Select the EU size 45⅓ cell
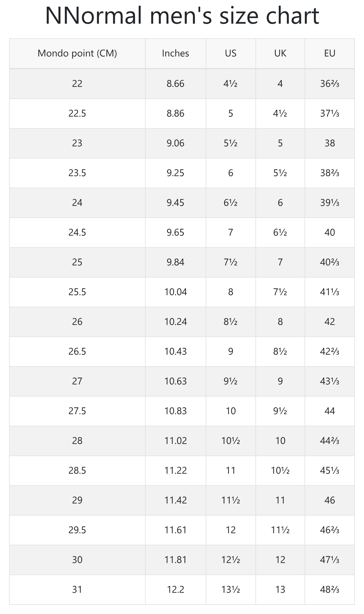364x614 pixels. tap(329, 470)
